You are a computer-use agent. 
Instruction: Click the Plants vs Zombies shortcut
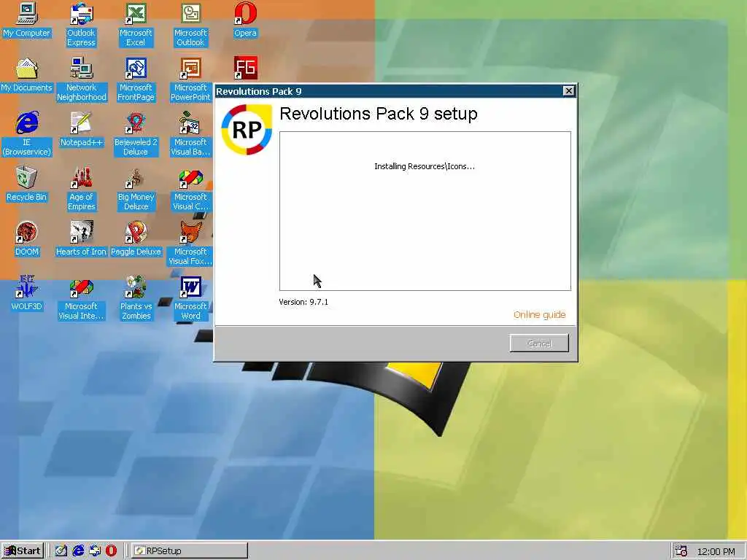(x=136, y=298)
